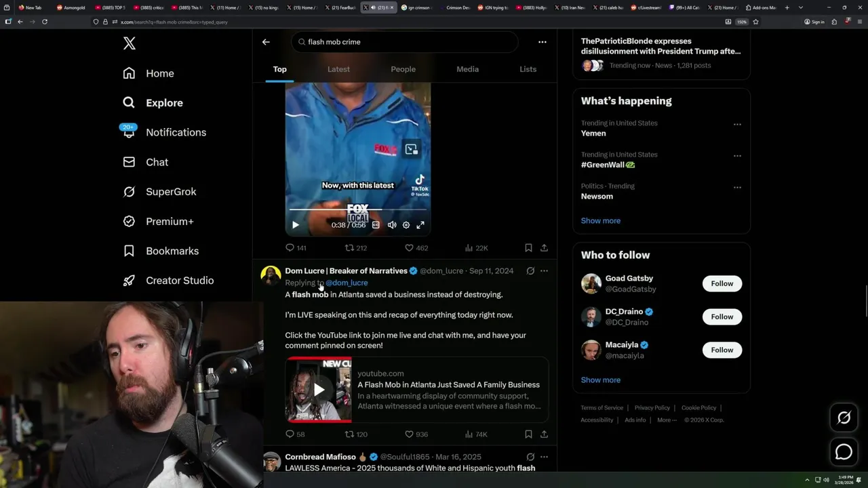
Task: Open more options for Yemen trend
Action: coord(737,125)
